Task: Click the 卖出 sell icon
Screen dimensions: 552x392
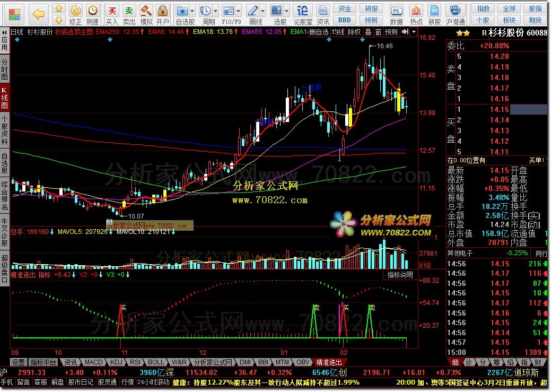Action: coord(129,15)
